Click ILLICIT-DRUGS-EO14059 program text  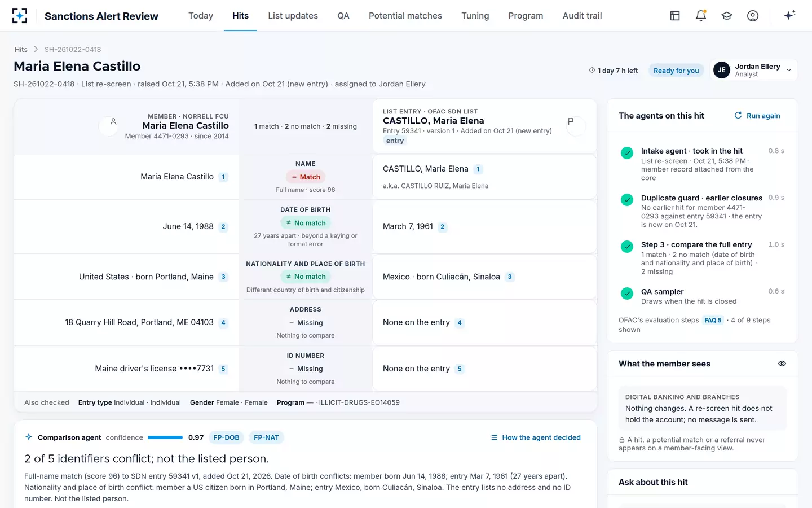(x=359, y=402)
